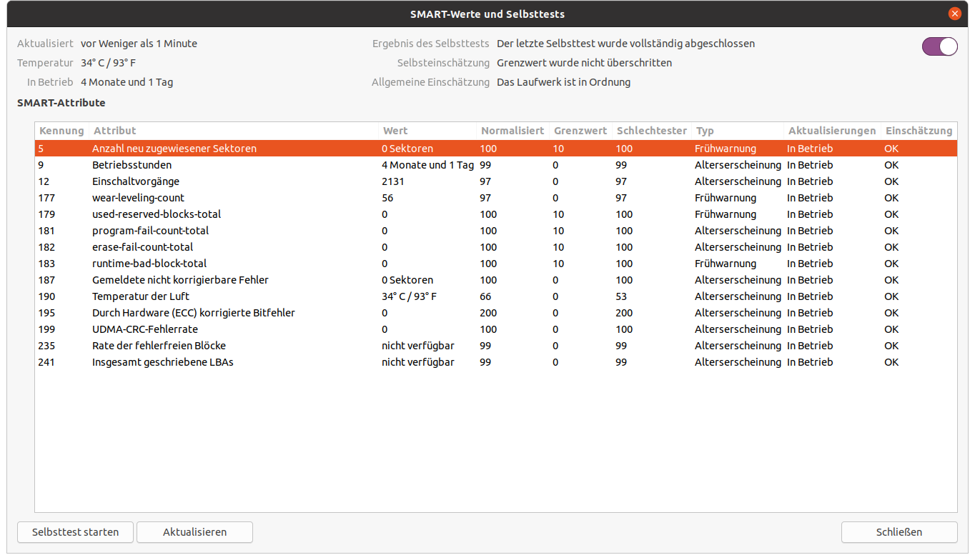This screenshot has width=975, height=560.
Task: Click normalized value 200 in ECC row
Action: (x=488, y=313)
